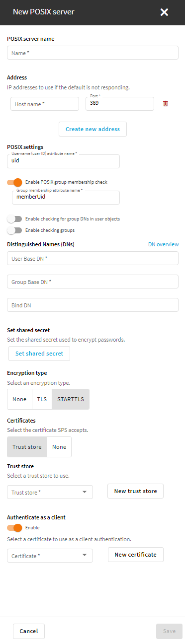Viewport: 185px width, 644px height.
Task: Close the New POSIX server dialog
Action: 165,12
